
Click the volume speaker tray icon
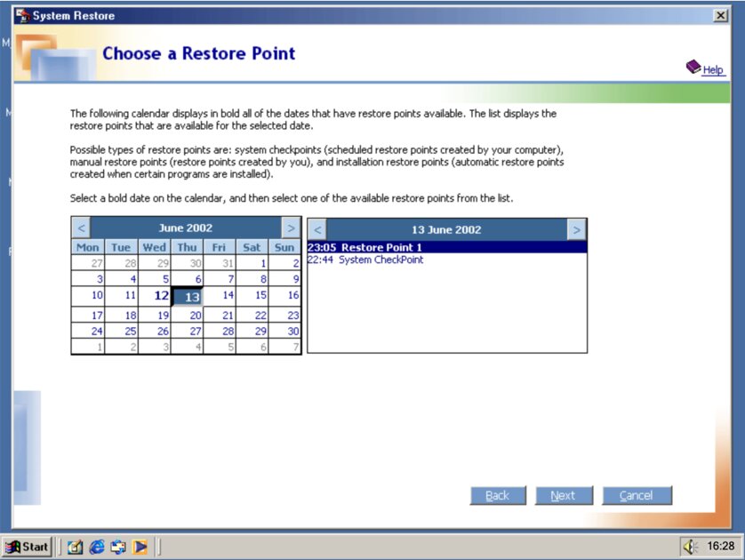(691, 546)
